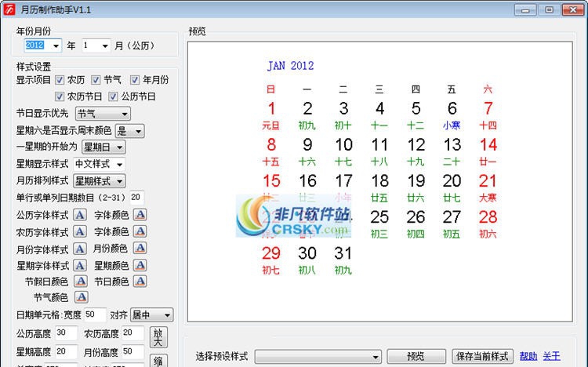Click the 六 weekday header in preview
Image resolution: width=588 pixels, height=367 pixels.
[488, 89]
